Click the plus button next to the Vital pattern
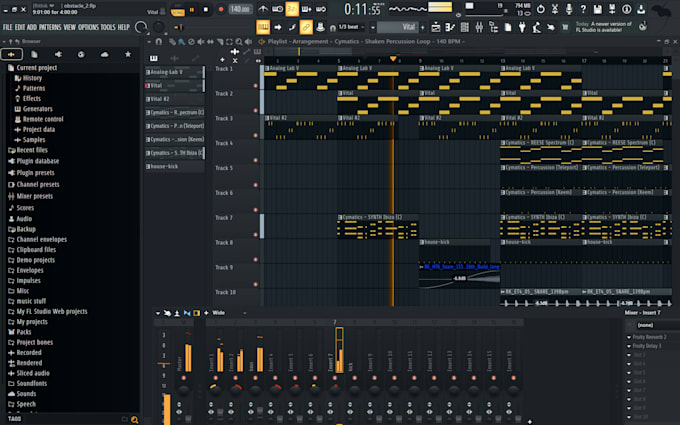The height and width of the screenshot is (425, 680). [423, 27]
